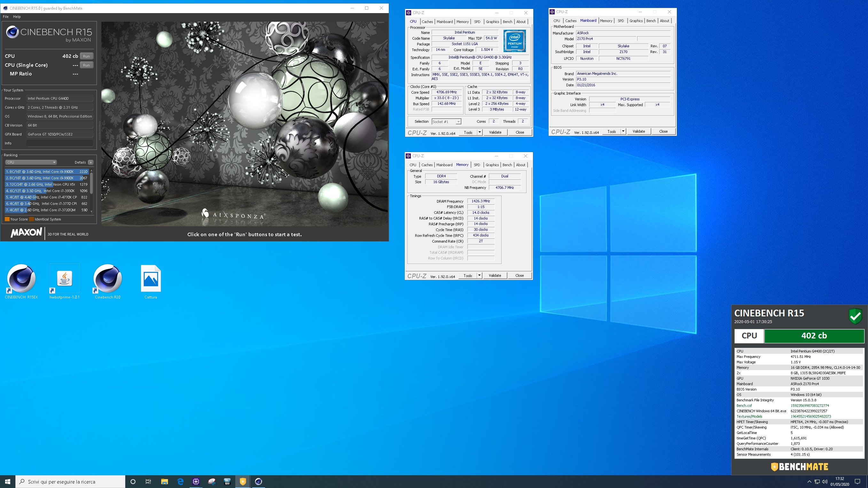
Task: Click the panel splitter grip beside render view
Action: [x=99, y=130]
